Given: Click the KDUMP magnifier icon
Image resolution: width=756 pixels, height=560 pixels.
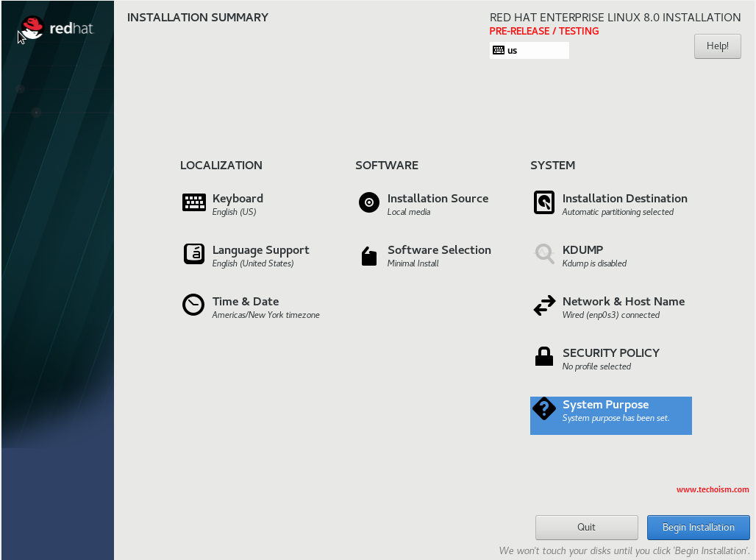Looking at the screenshot, I should pos(544,254).
